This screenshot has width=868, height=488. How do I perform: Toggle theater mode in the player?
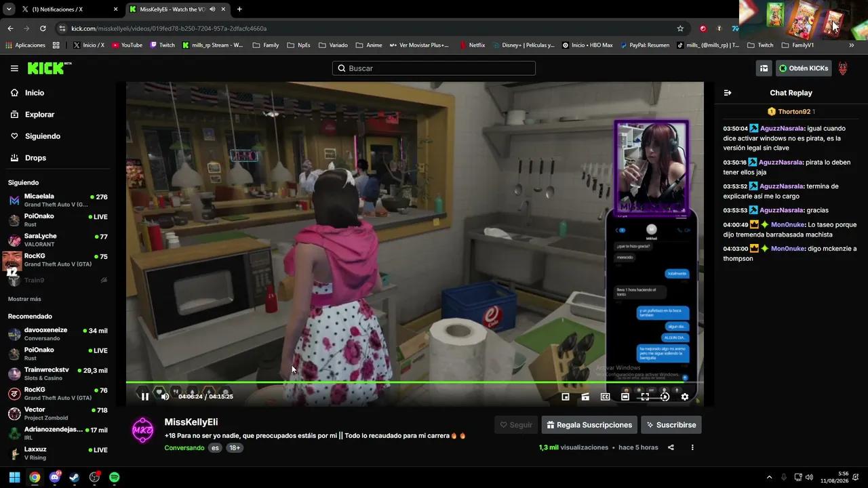tap(625, 396)
